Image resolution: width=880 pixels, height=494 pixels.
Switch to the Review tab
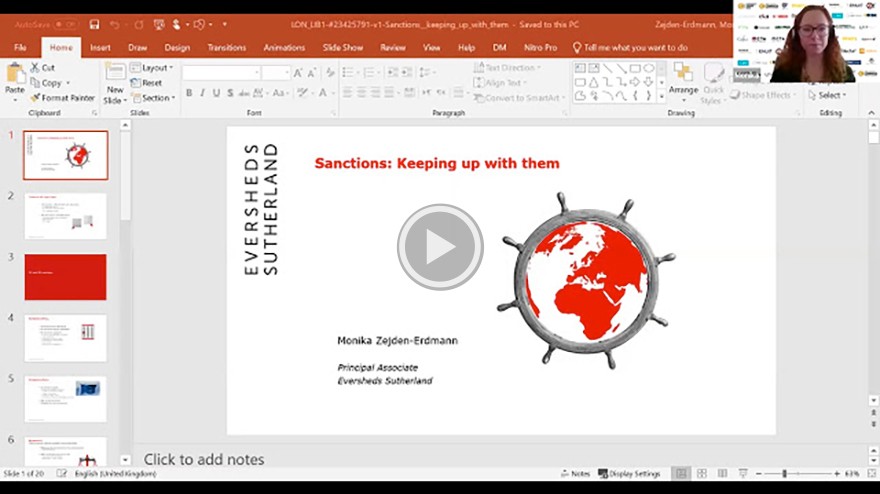click(393, 48)
